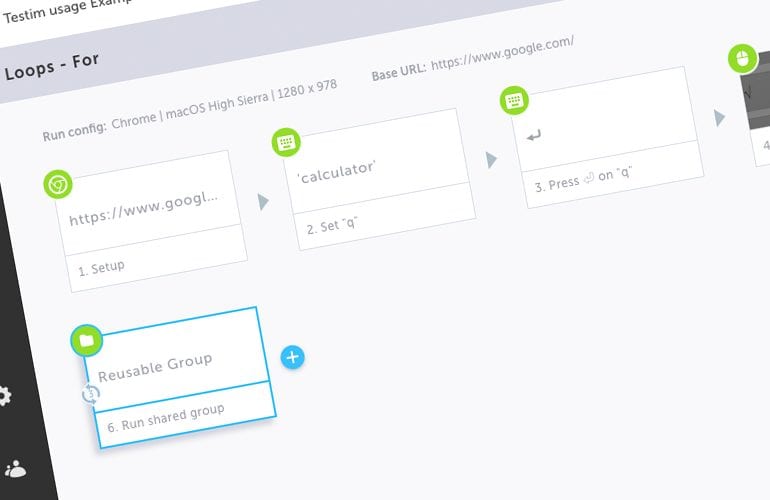The height and width of the screenshot is (500, 770).
Task: Click arrow after the Press Enter step
Action: [719, 118]
